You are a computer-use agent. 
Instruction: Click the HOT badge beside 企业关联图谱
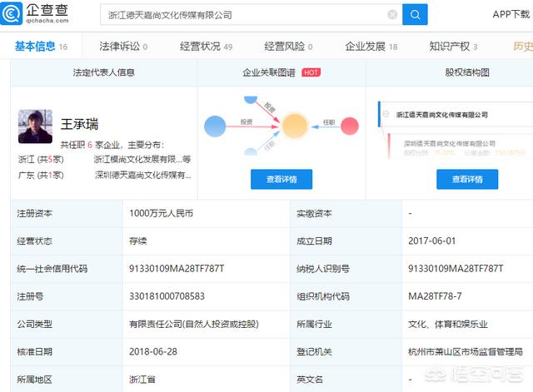coord(311,72)
